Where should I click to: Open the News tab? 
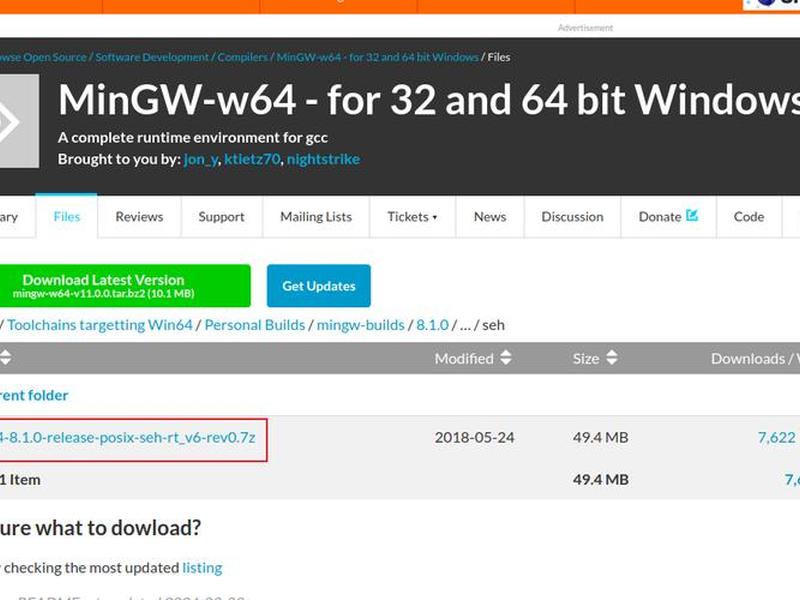pyautogui.click(x=490, y=217)
